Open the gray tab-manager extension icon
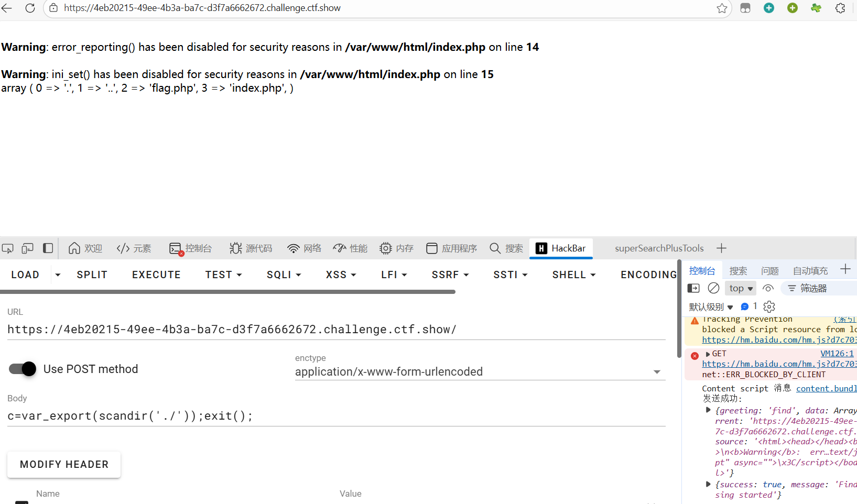 coord(745,8)
